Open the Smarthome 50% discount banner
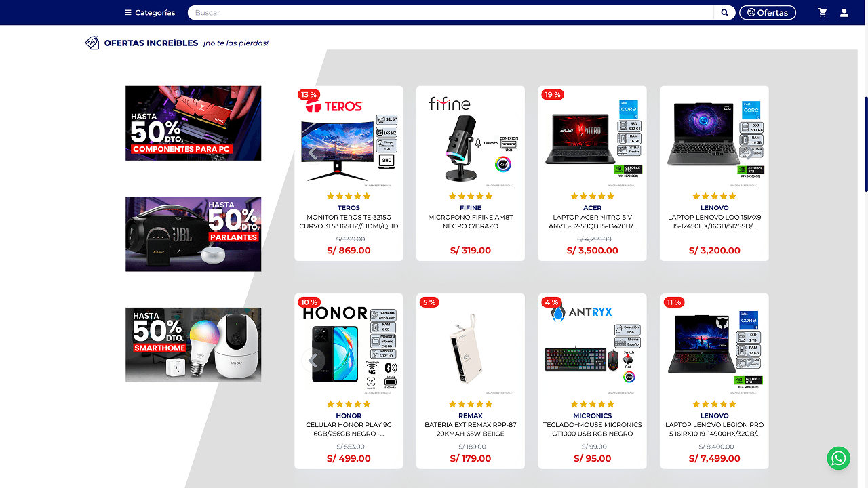Viewport: 868px width, 488px height. (x=193, y=345)
